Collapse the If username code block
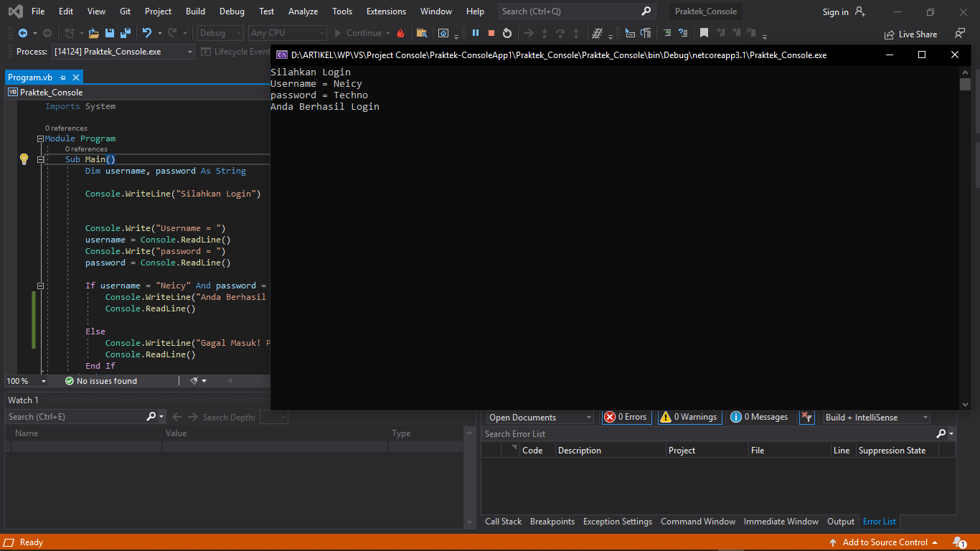The width and height of the screenshot is (980, 551). [40, 286]
